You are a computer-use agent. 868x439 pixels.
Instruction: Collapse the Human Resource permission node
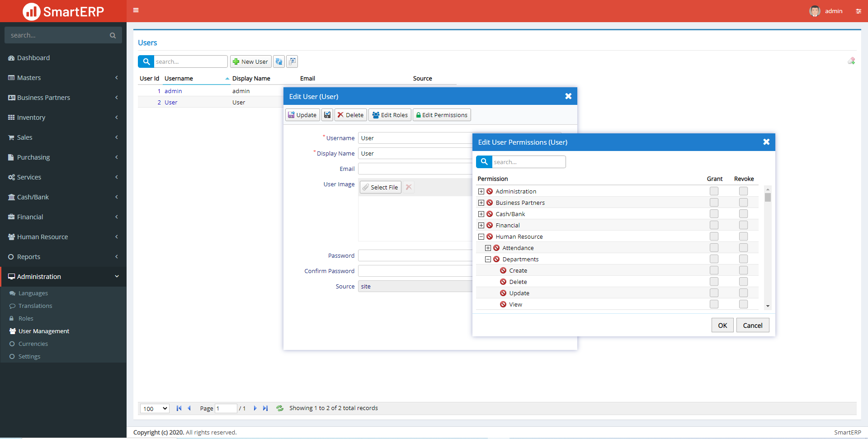481,236
